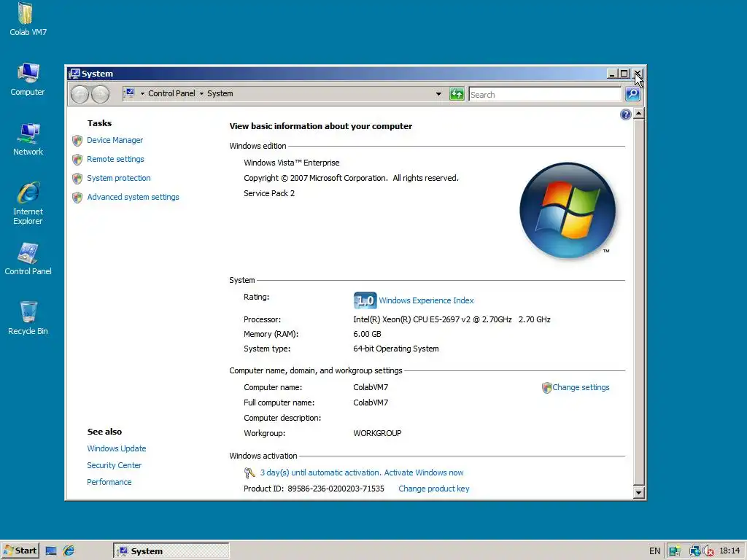The height and width of the screenshot is (560, 747).
Task: Click the 'WORKGROUP' value
Action: pos(377,433)
